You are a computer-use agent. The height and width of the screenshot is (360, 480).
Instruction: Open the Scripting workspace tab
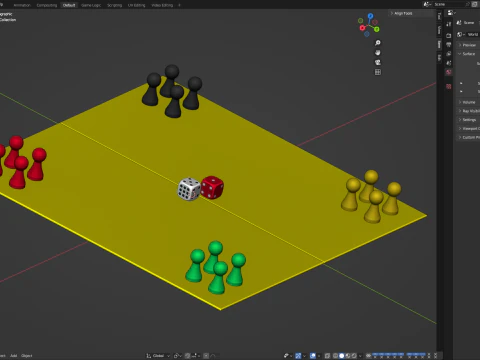point(114,5)
